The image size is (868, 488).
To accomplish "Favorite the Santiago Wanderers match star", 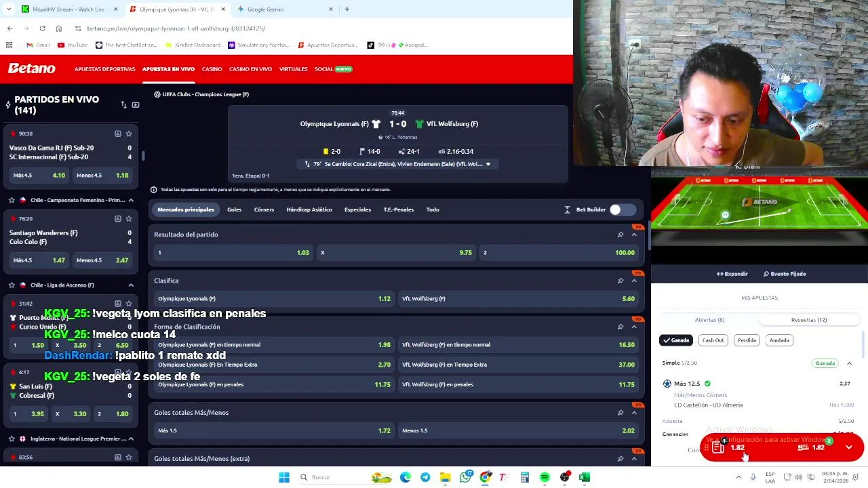I will pyautogui.click(x=129, y=218).
